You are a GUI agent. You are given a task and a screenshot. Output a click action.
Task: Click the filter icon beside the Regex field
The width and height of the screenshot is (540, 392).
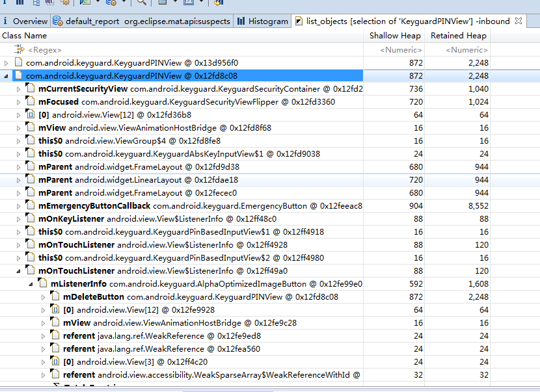(x=20, y=50)
